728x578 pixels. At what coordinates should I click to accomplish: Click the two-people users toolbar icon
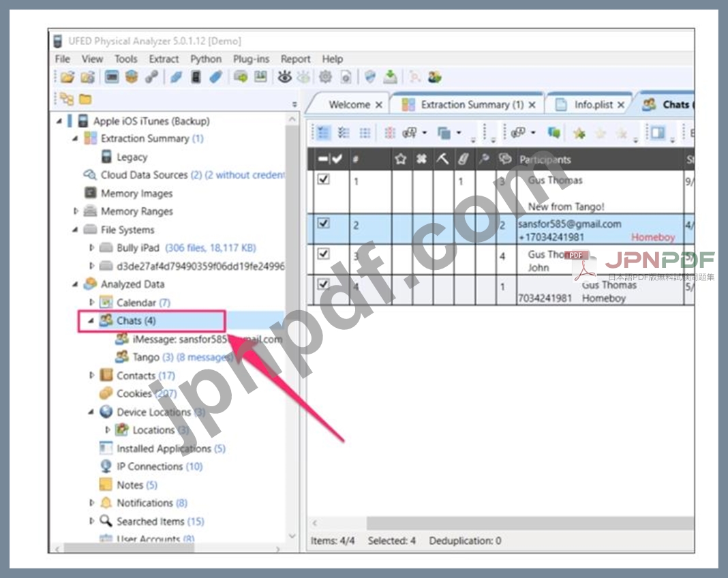pyautogui.click(x=435, y=77)
